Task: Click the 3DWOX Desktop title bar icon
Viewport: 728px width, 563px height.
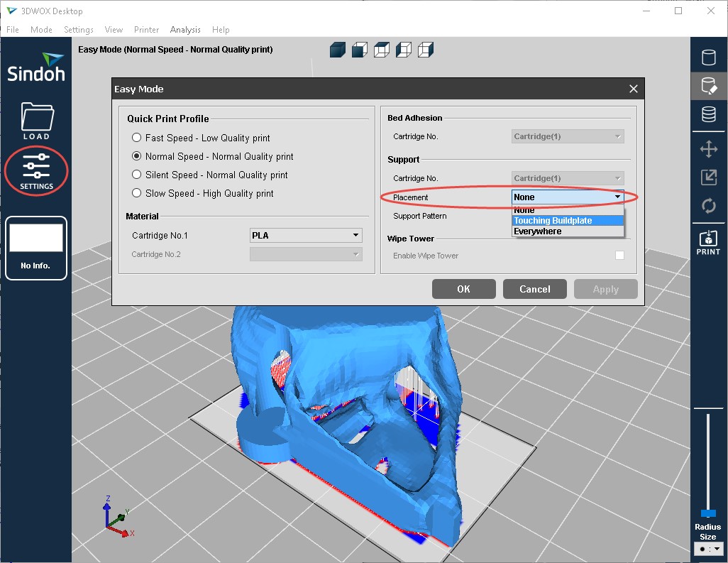Action: [11, 11]
